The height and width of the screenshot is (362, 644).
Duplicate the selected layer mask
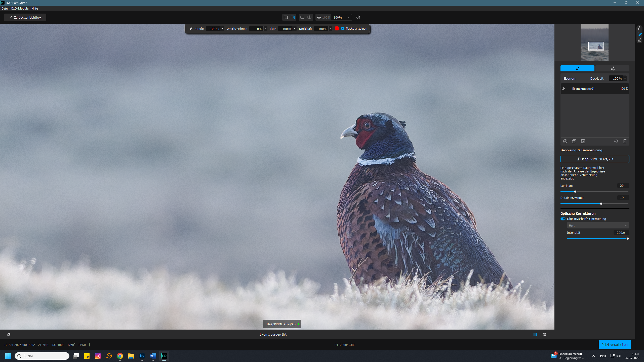pyautogui.click(x=574, y=141)
